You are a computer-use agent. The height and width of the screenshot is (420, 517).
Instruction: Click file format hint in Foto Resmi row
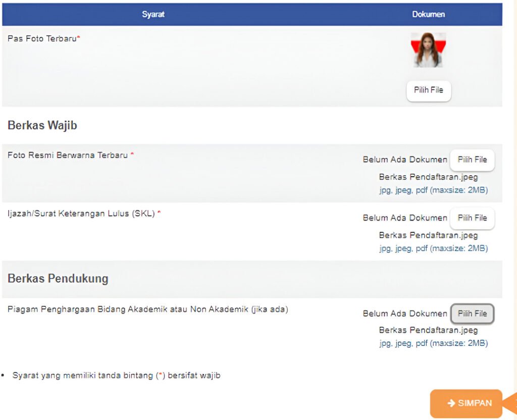pos(433,190)
